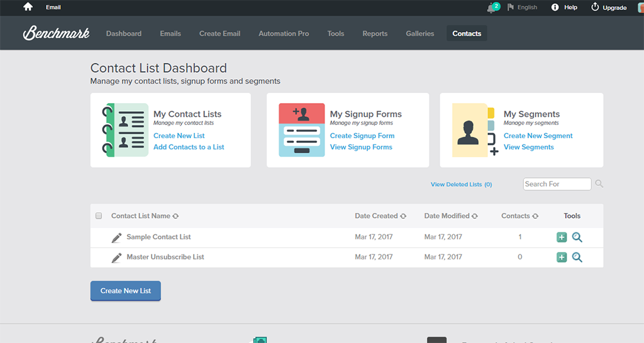The height and width of the screenshot is (343, 644).
Task: Search within Sample Contact List magnifier icon
Action: click(x=577, y=237)
